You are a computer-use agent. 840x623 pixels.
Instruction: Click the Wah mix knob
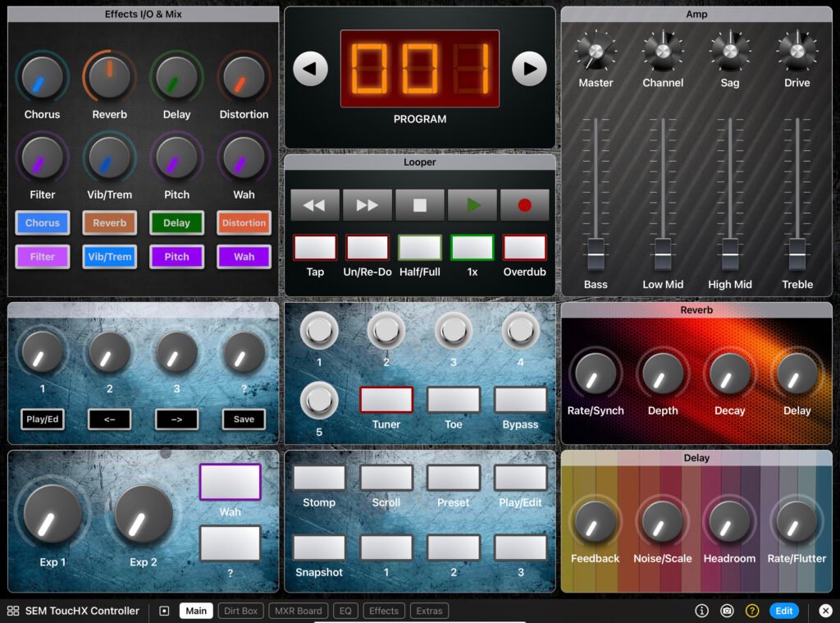click(244, 158)
